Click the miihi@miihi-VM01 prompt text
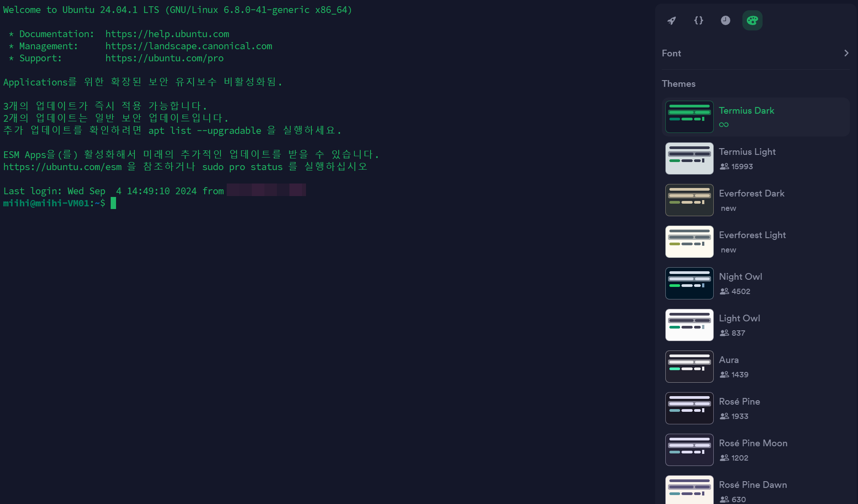 (x=46, y=203)
